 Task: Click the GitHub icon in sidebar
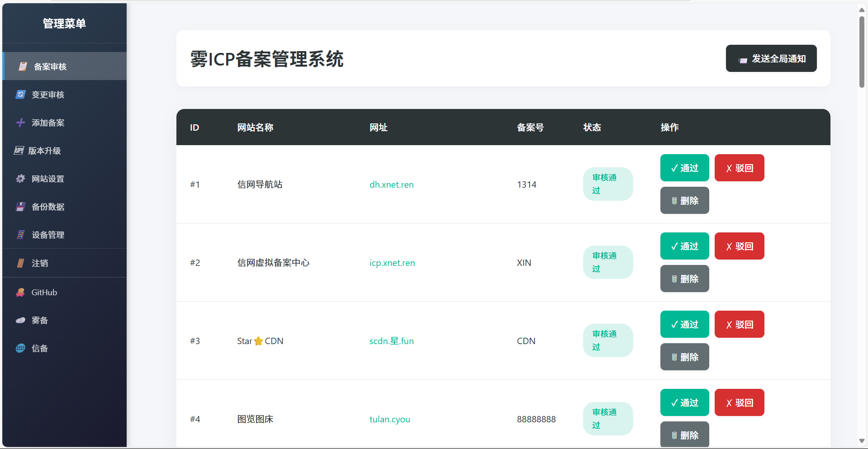click(x=20, y=293)
